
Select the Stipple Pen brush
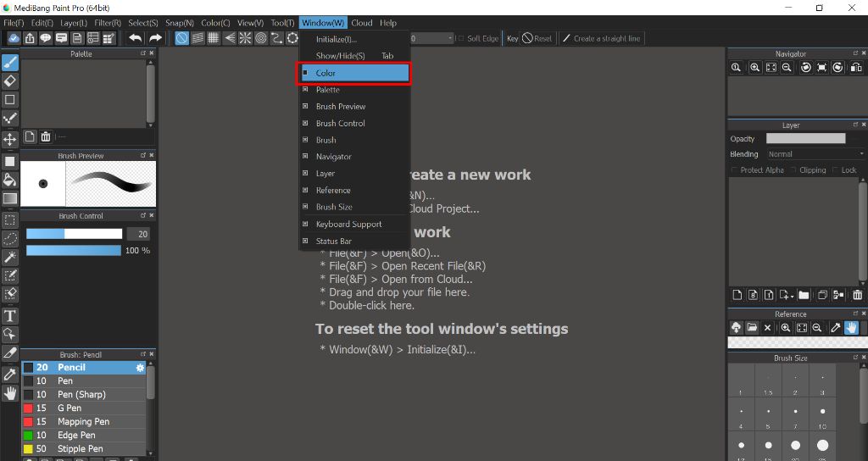pos(84,449)
